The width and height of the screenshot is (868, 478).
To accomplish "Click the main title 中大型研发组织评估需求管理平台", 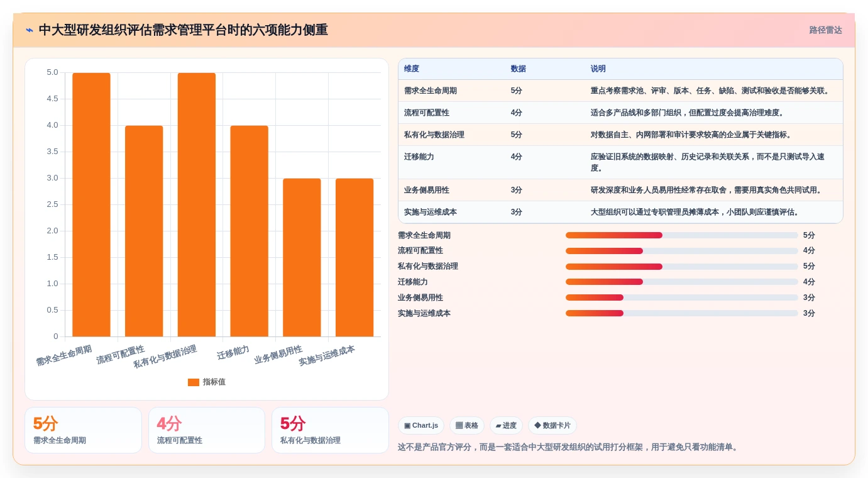I will coord(184,30).
